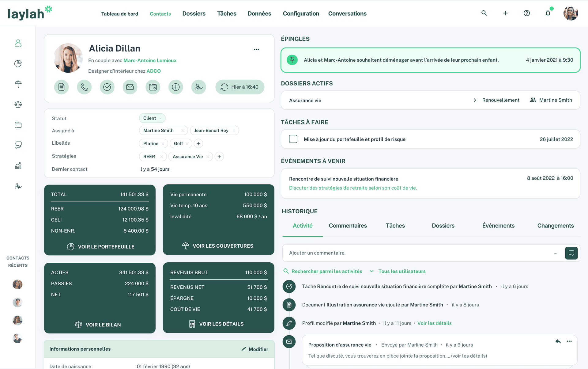The width and height of the screenshot is (588, 369).
Task: Start a phone call from the contact card
Action: tap(84, 87)
